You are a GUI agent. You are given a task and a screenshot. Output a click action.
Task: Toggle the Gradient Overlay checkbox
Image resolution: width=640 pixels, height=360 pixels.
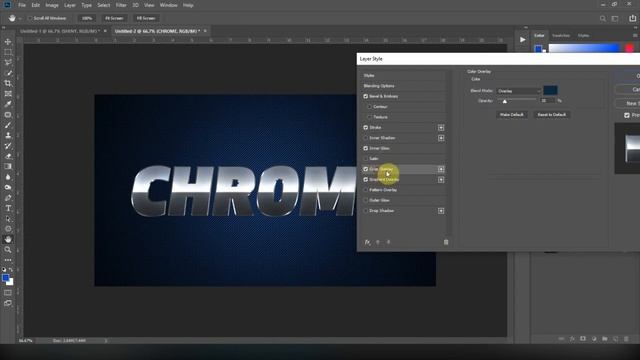366,180
